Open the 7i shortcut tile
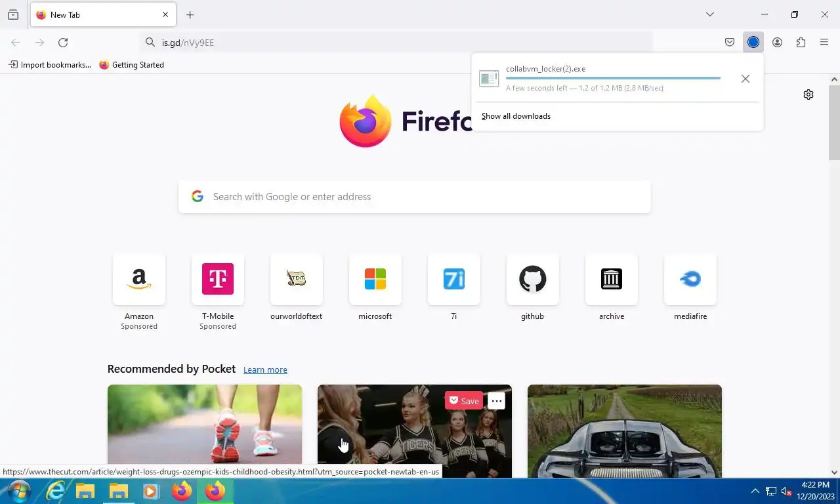The image size is (840, 504). coord(454,279)
